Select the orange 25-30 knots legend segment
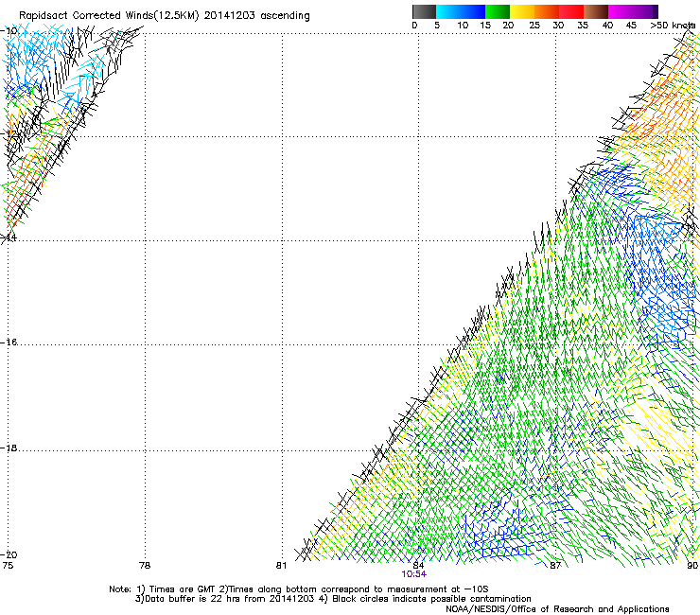This screenshot has height=615, width=700. [x=547, y=11]
